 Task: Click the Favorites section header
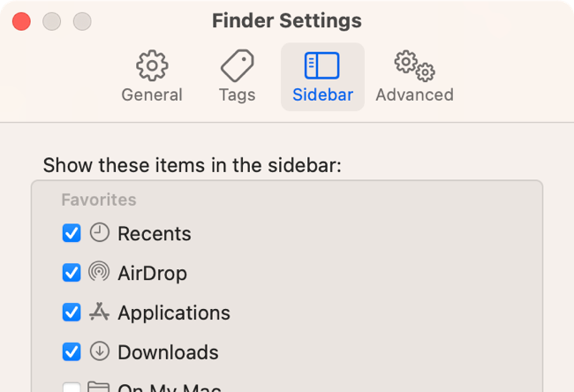[x=99, y=200]
